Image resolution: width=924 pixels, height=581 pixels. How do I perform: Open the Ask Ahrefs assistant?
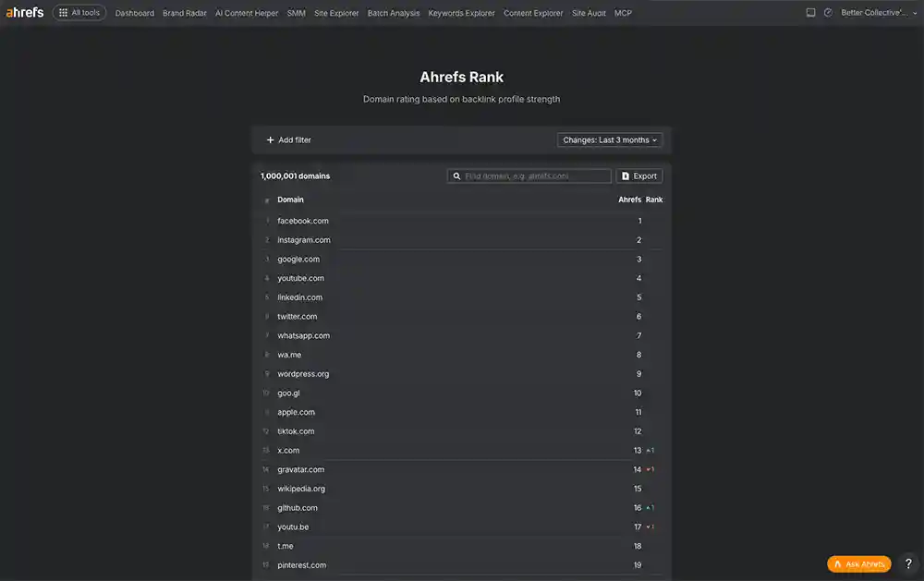point(859,563)
